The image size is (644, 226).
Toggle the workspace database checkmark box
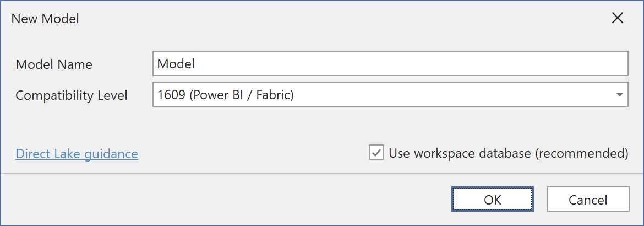(x=376, y=153)
